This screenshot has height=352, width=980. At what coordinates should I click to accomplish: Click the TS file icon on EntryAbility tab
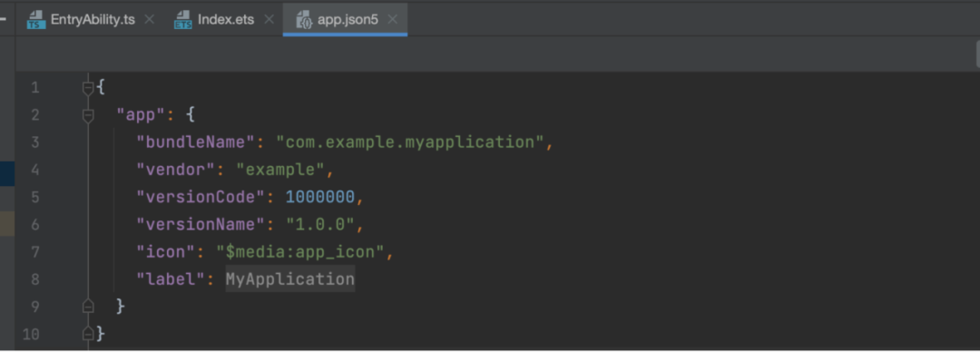36,19
